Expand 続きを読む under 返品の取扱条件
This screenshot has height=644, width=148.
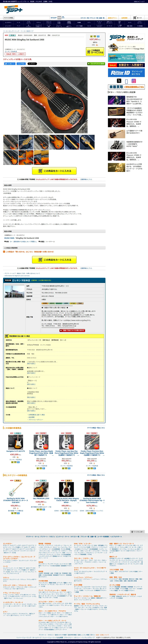click(31, 403)
